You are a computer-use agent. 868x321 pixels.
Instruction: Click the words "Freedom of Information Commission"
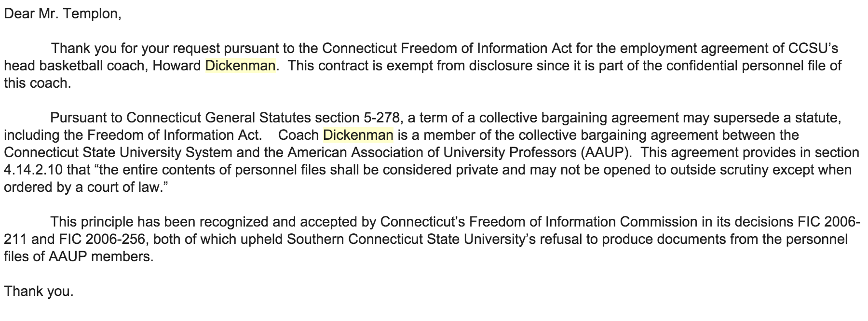click(x=583, y=222)
